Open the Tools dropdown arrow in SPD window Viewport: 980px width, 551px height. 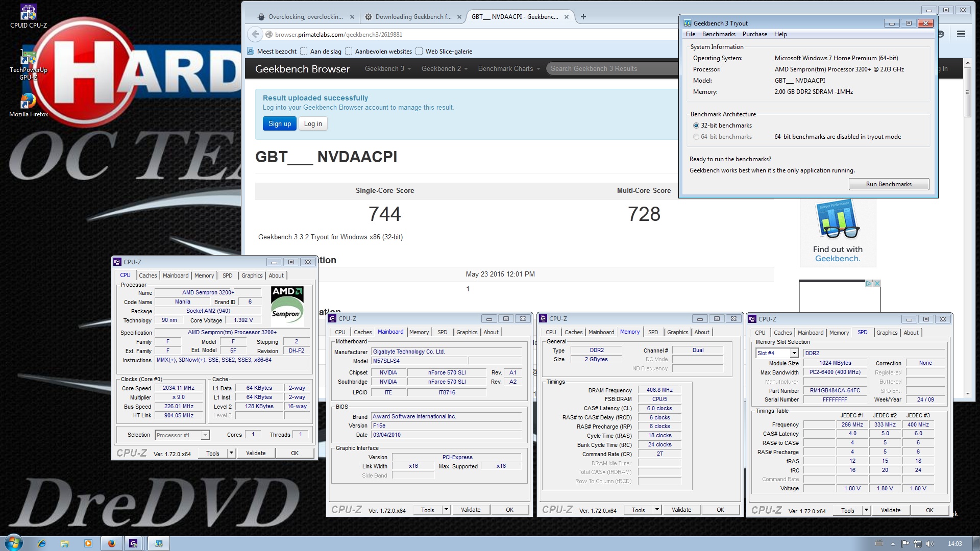click(x=866, y=510)
